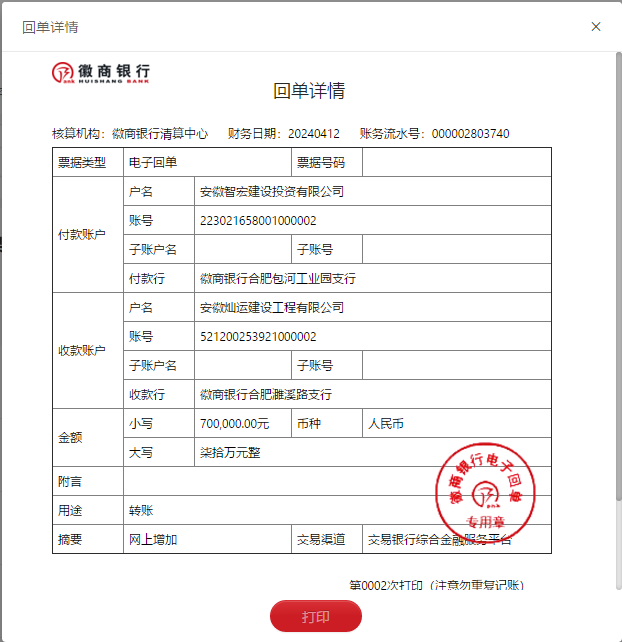Viewport: 622px width, 642px height.
Task: Click the amount 700,000.00元 cell
Action: [234, 424]
